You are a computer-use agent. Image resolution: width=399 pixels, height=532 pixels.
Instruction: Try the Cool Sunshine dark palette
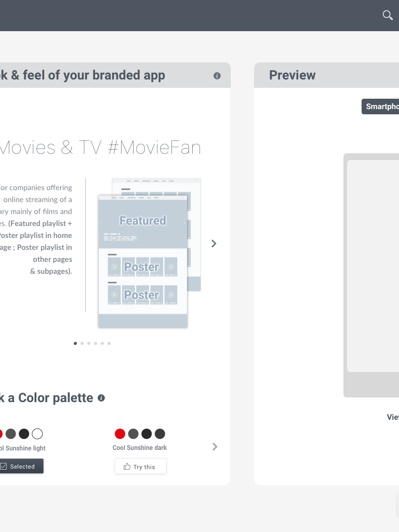click(140, 467)
